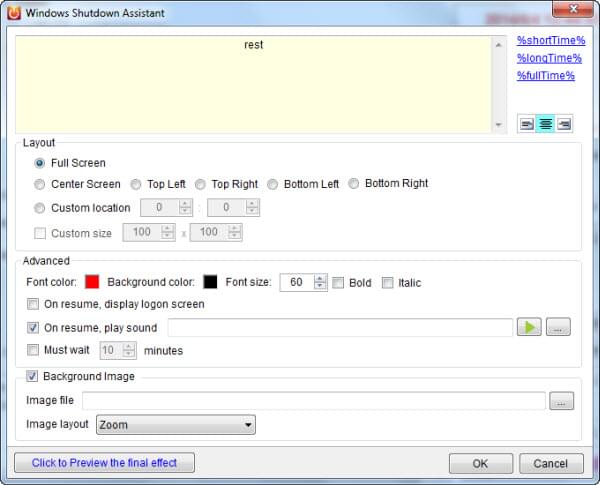Browse for background image file
Image resolution: width=600 pixels, height=485 pixels.
[563, 401]
